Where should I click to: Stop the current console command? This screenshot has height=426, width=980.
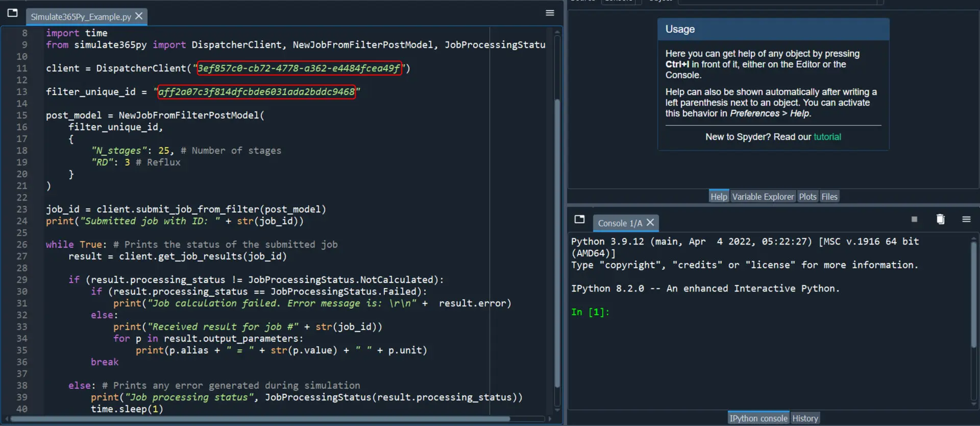pyautogui.click(x=914, y=219)
